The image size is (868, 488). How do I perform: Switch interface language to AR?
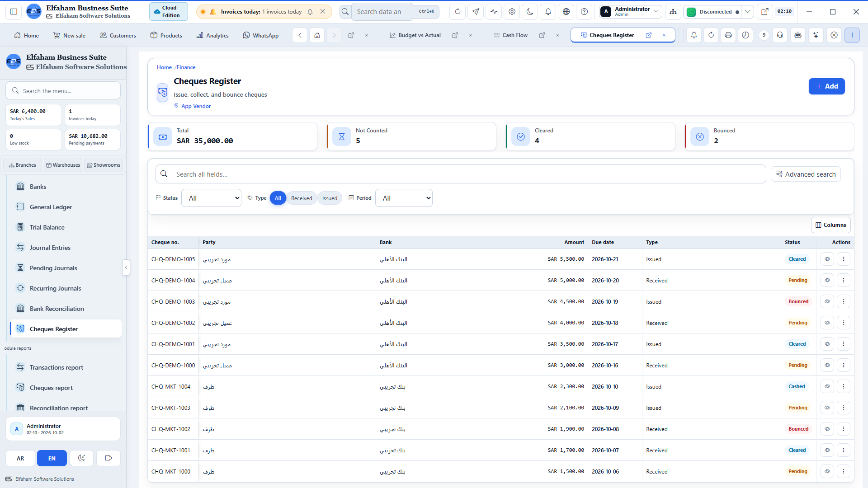[x=20, y=458]
